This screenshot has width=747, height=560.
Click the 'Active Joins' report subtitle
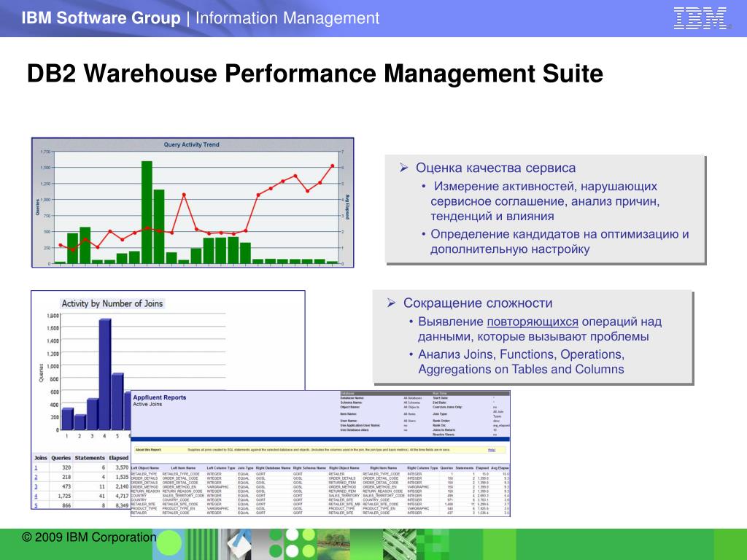(x=147, y=404)
